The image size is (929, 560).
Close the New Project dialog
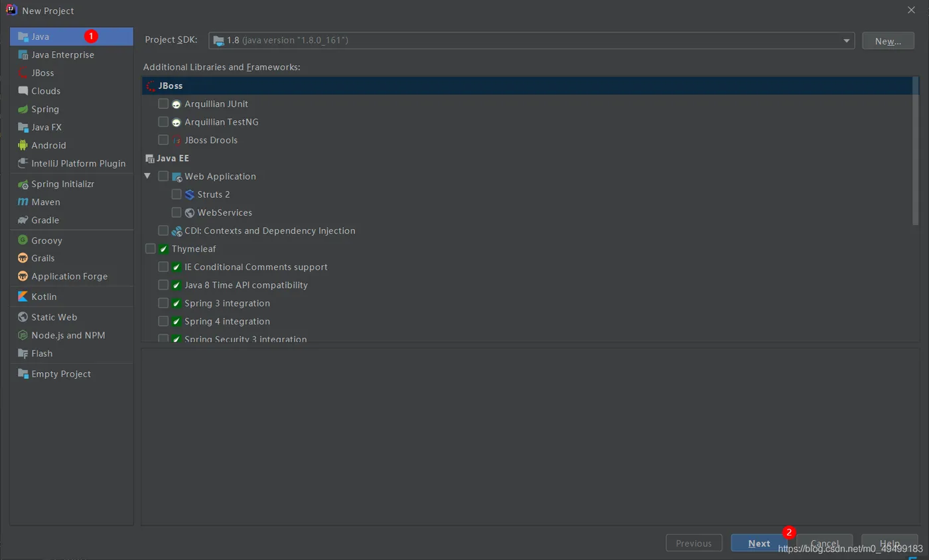[910, 10]
